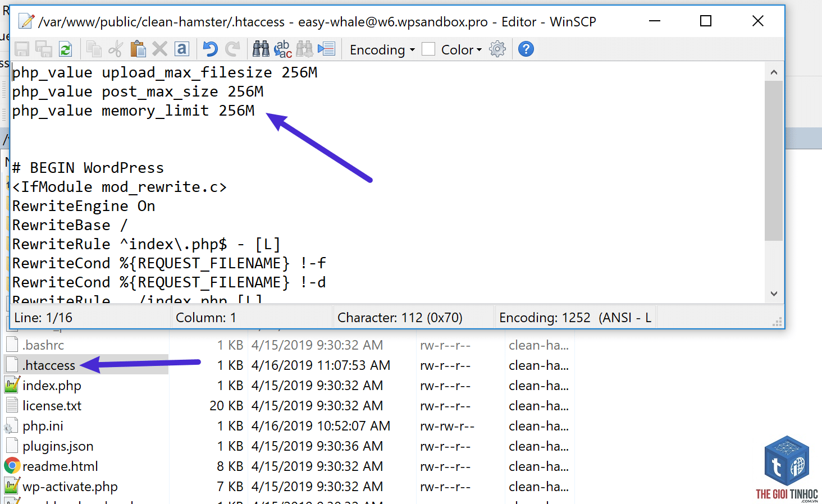Click the Redo arrow icon

232,49
